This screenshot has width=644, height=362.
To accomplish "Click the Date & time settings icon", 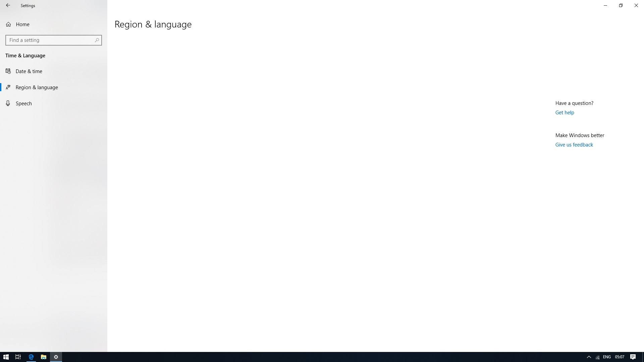I will (8, 71).
